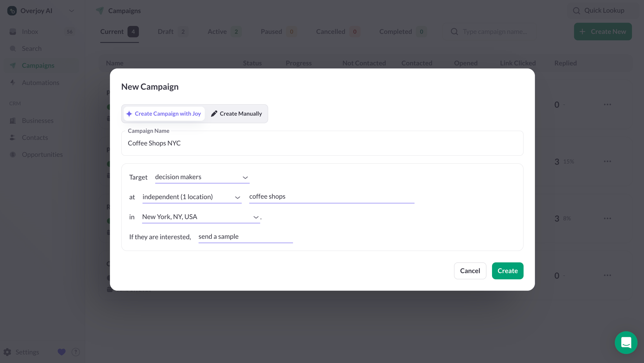Switch to Create Manually mode
The image size is (644, 363).
point(236,114)
